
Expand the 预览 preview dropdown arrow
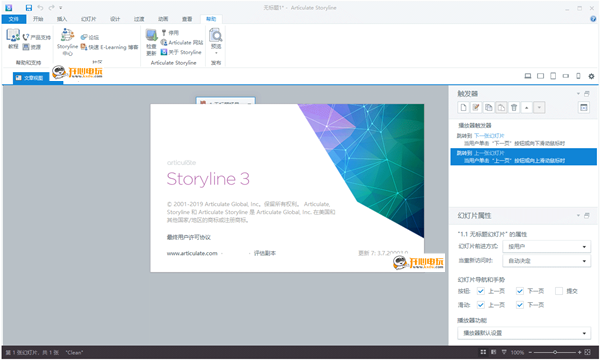(x=216, y=53)
